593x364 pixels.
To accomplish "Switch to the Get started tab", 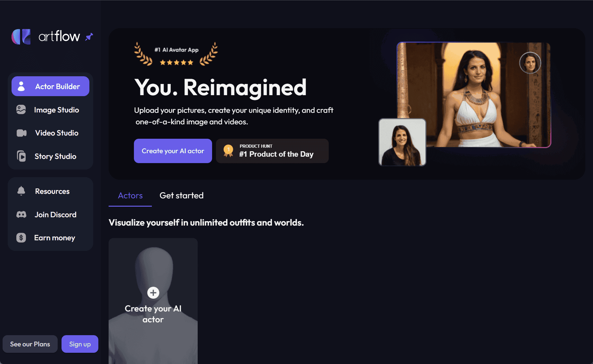I will pyautogui.click(x=181, y=195).
